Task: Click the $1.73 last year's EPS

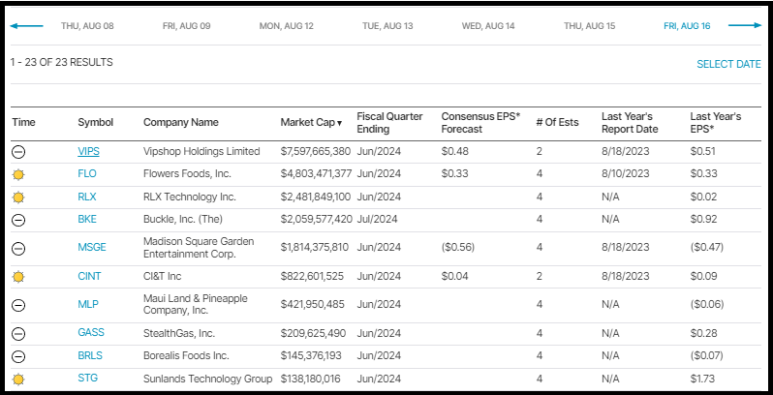Action: pyautogui.click(x=703, y=379)
